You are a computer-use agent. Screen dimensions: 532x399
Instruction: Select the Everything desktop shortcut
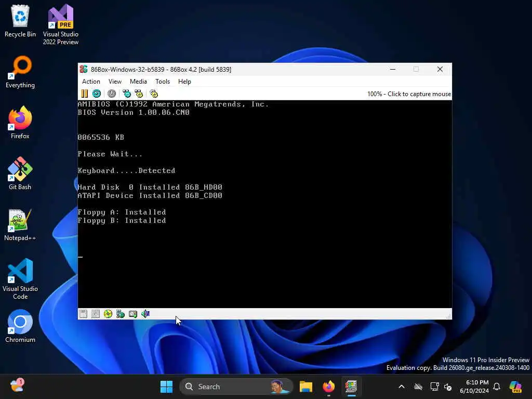[x=20, y=72]
